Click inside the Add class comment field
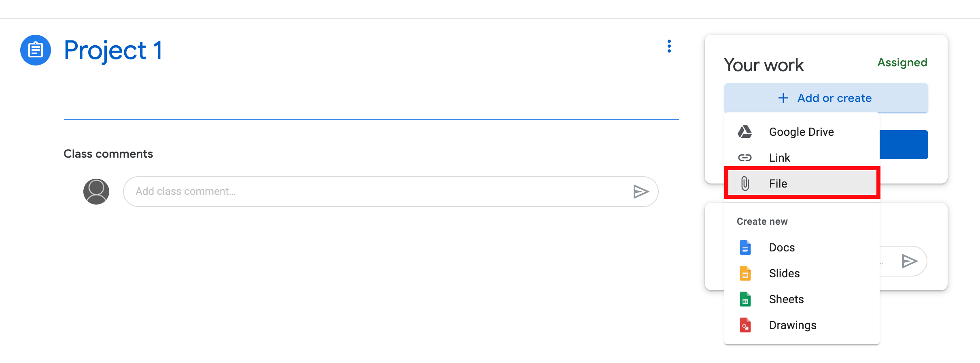Image resolution: width=980 pixels, height=363 pixels. coord(364,192)
